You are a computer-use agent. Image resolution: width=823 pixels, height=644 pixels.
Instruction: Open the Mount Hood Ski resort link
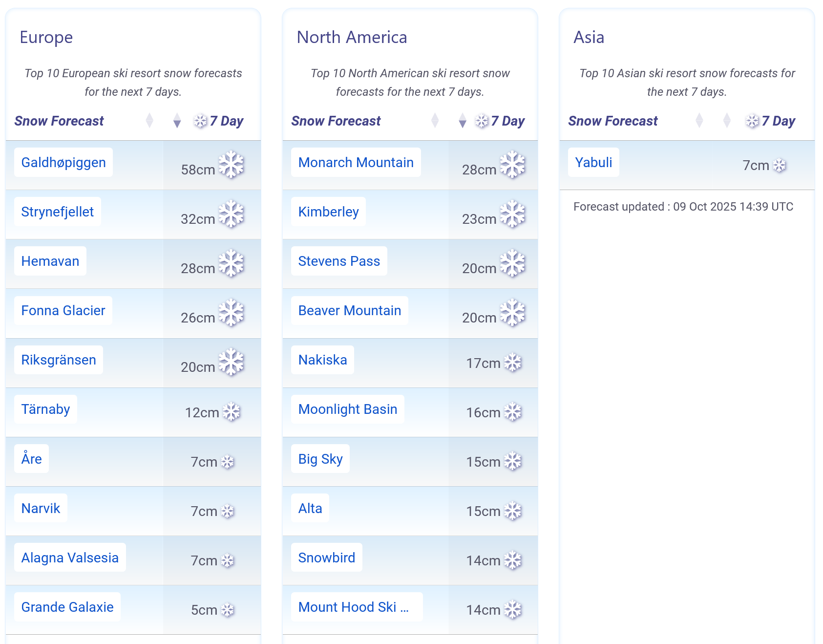[x=354, y=607]
